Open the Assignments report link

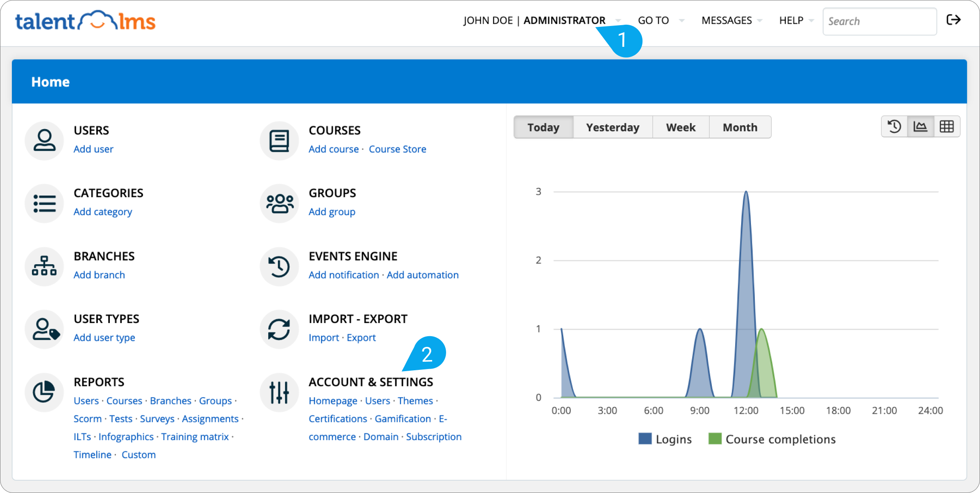click(210, 419)
